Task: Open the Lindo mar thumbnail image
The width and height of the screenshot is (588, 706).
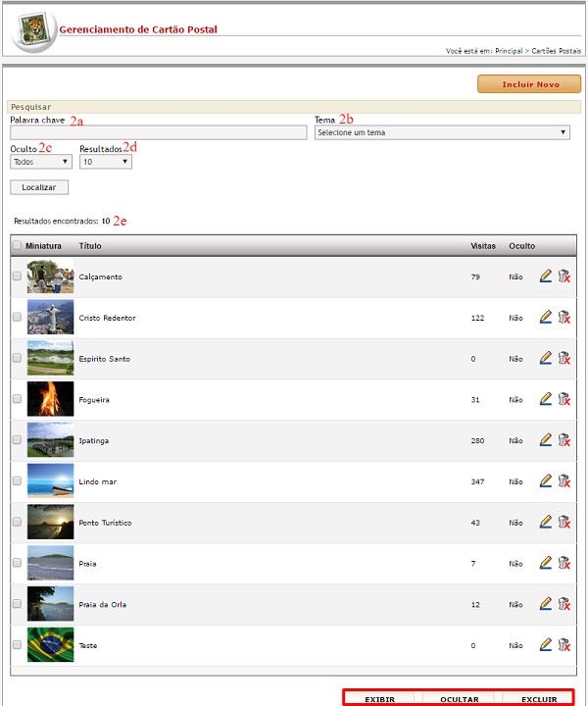Action: click(50, 480)
